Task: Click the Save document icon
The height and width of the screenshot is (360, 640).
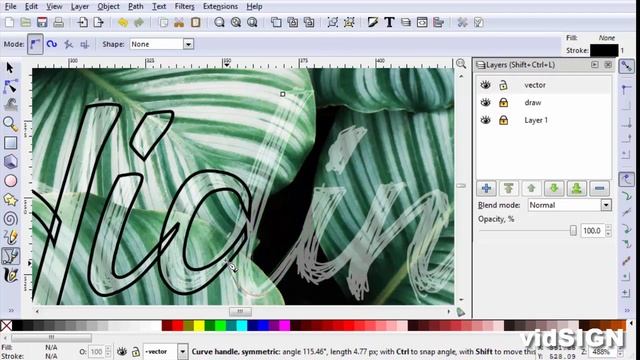Action: [42, 22]
